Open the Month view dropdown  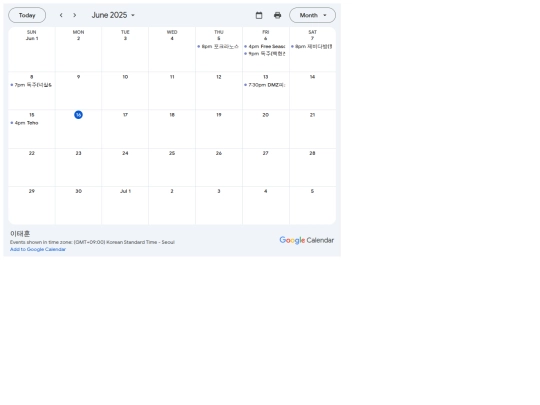(312, 15)
